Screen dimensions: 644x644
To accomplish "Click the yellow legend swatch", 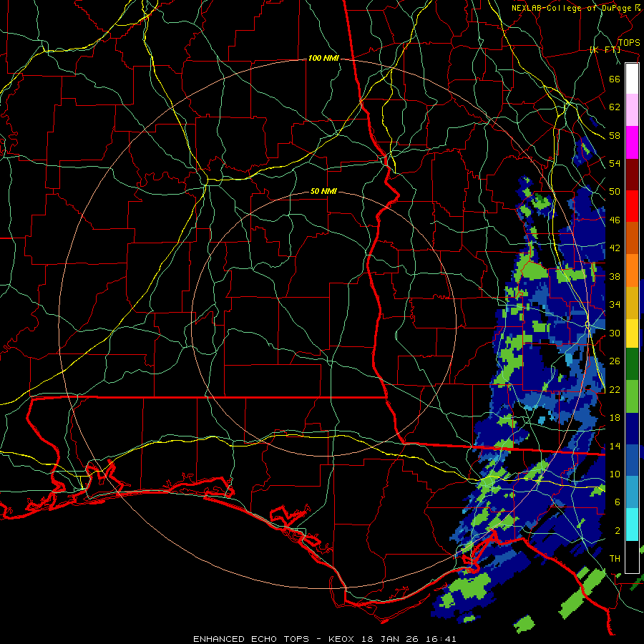I will click(x=632, y=333).
